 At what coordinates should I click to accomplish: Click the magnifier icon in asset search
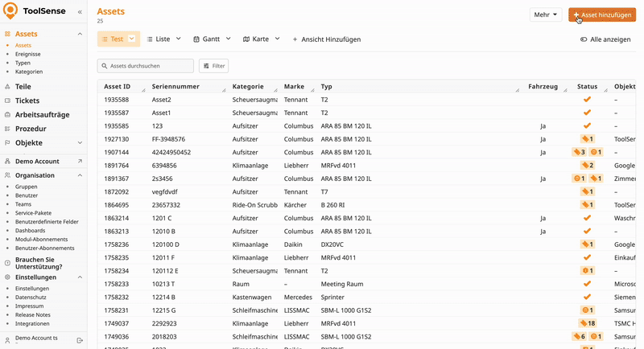click(x=105, y=66)
